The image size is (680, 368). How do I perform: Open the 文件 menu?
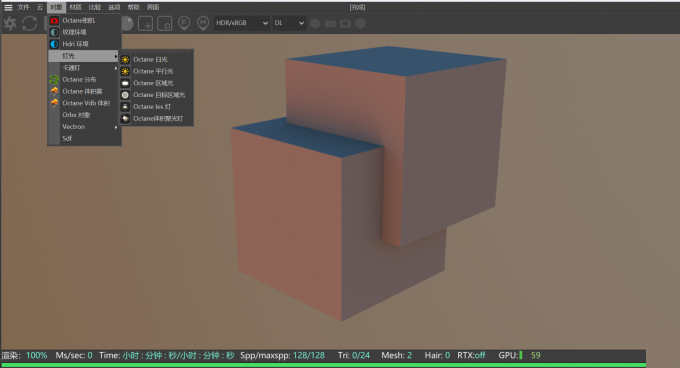pos(23,7)
